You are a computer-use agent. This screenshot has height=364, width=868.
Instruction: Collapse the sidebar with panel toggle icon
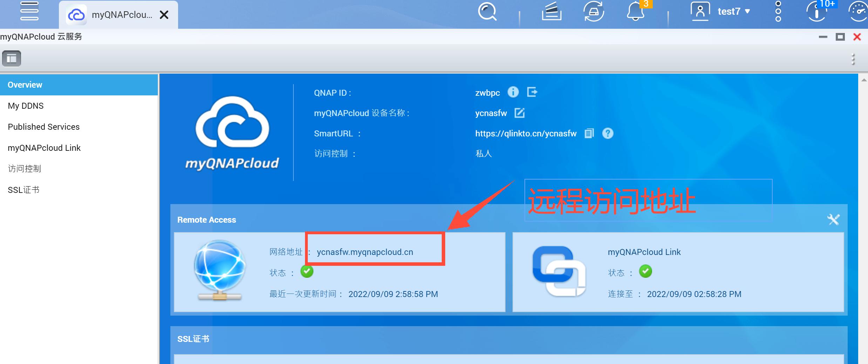11,58
